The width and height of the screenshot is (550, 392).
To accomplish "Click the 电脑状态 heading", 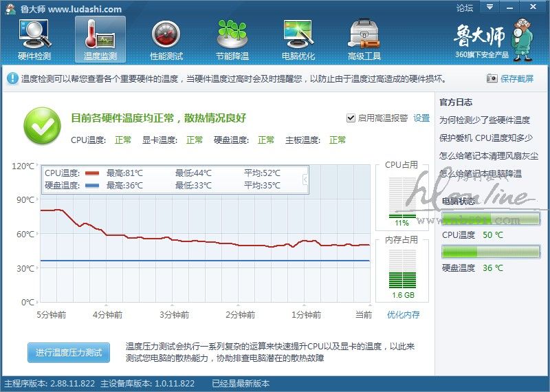I will (x=459, y=201).
